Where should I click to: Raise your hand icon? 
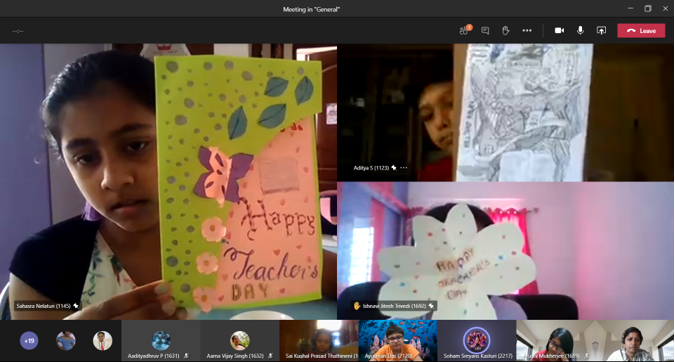(x=505, y=31)
